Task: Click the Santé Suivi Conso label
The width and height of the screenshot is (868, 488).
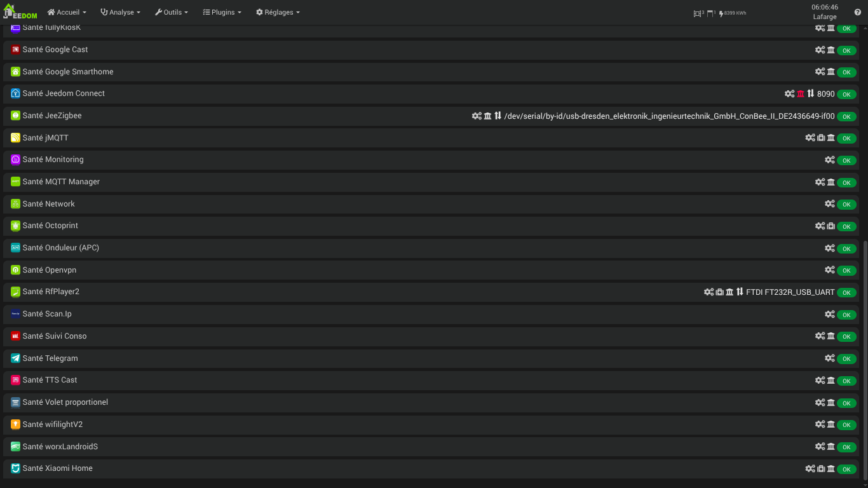Action: tap(55, 336)
